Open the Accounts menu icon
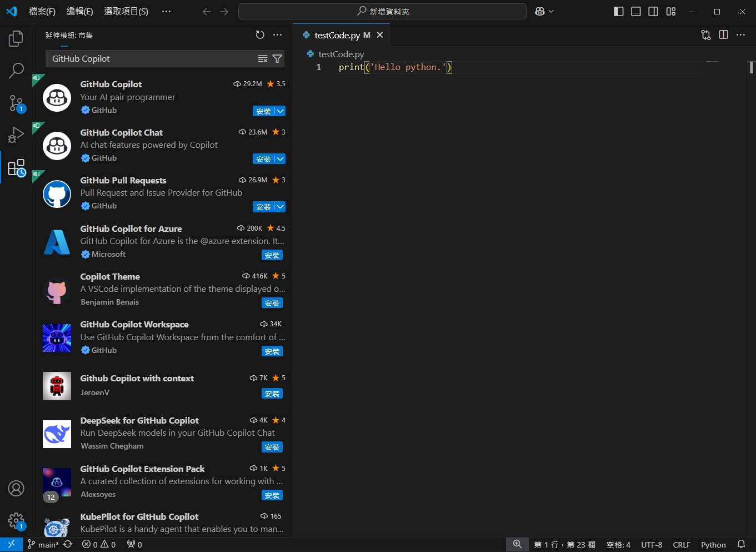Screen dimensions: 756x552 (16, 489)
